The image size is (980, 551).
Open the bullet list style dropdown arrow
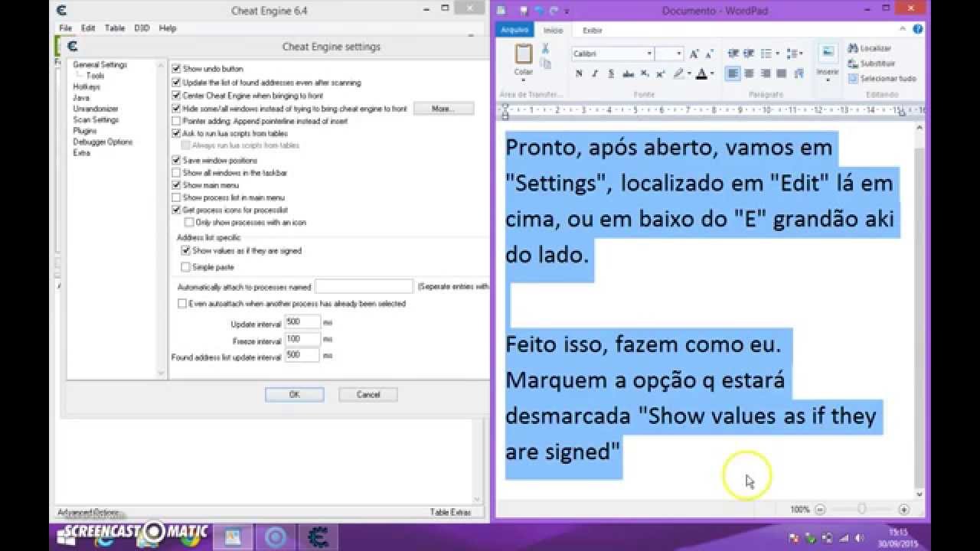[x=777, y=54]
